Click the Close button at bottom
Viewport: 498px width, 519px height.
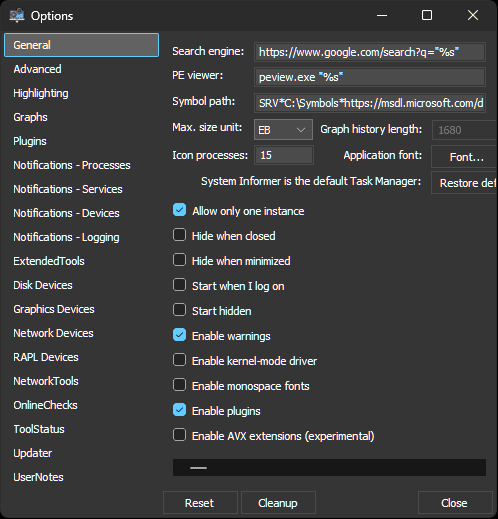click(455, 503)
